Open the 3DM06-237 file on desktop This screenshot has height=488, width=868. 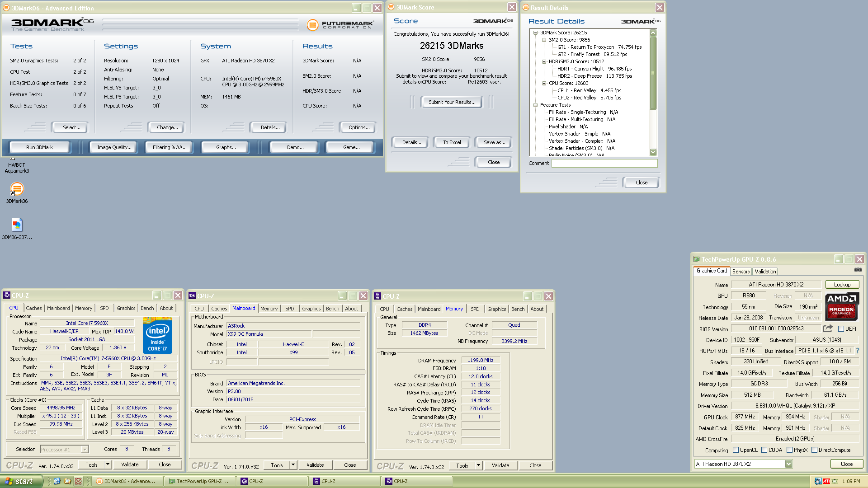pos(17,225)
